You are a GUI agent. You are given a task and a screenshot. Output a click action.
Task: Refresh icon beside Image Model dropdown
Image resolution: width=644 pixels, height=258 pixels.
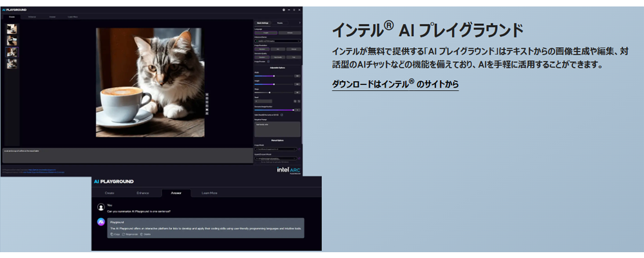tap(299, 149)
